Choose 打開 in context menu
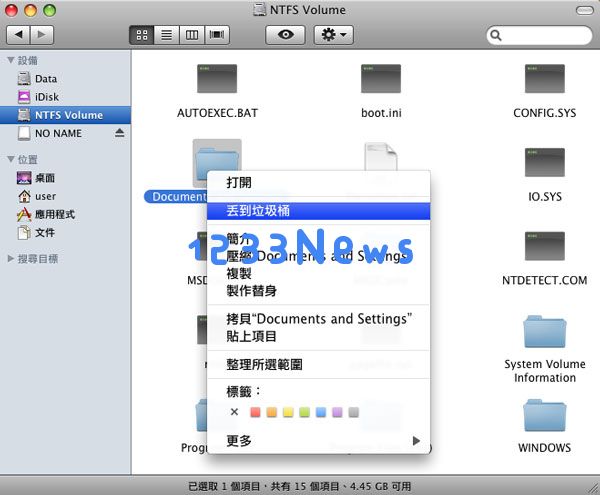600x495 pixels. click(x=318, y=182)
